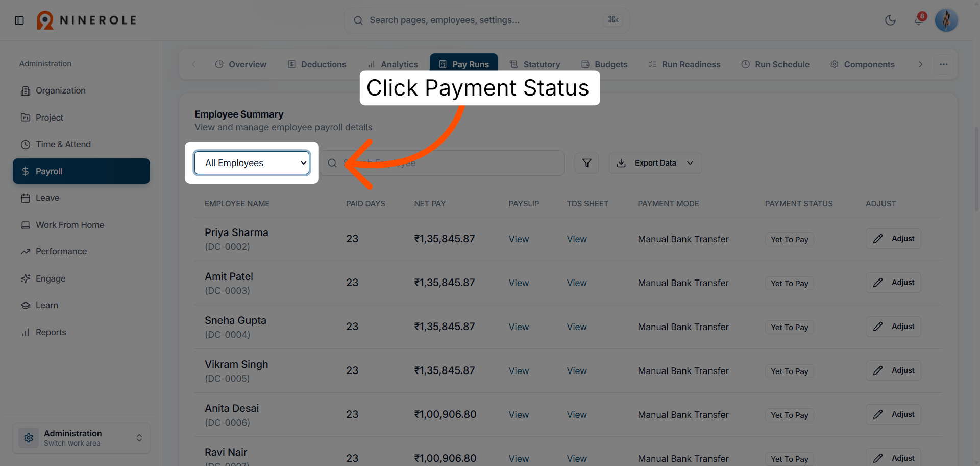
Task: Open Leave section
Action: pos(82,198)
